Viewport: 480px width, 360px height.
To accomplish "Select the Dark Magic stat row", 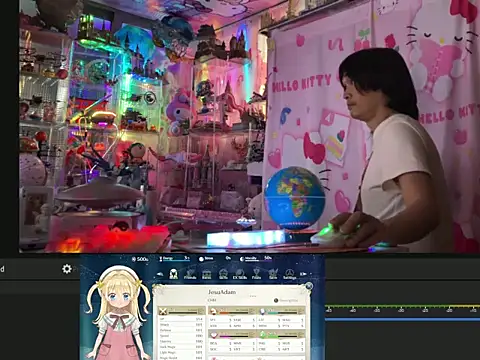I will pyautogui.click(x=181, y=347).
